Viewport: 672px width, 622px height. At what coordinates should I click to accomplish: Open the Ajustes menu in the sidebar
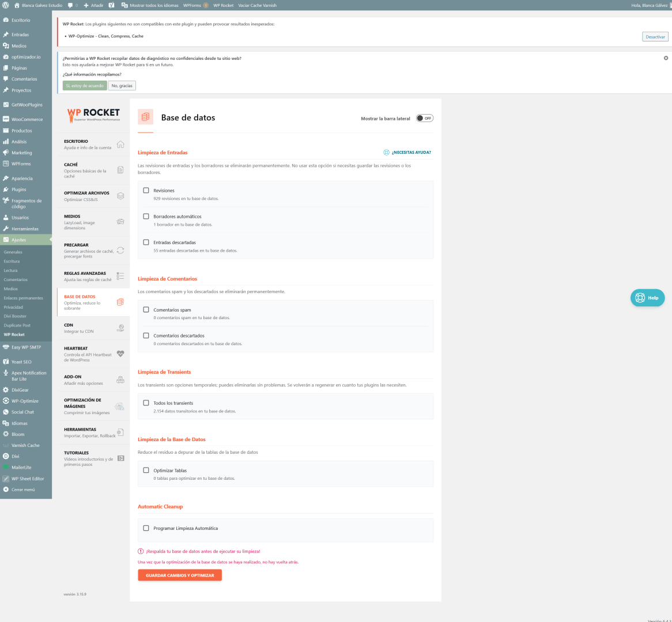[x=26, y=240]
